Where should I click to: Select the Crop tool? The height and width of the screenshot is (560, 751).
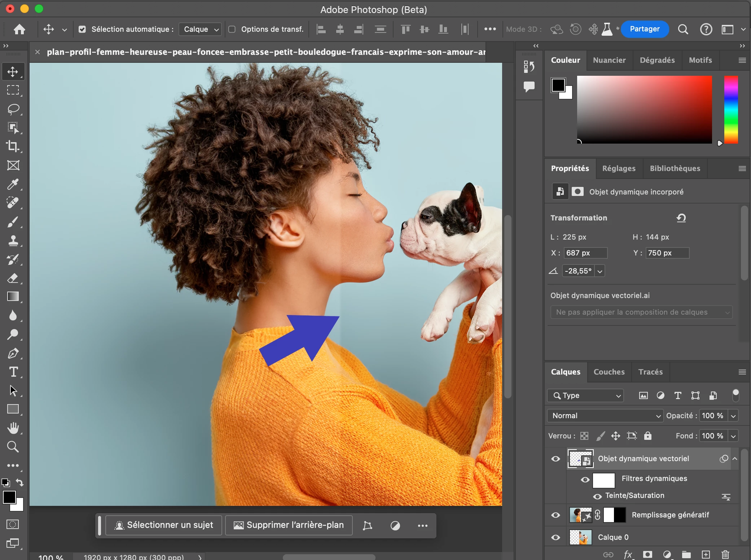point(13,146)
